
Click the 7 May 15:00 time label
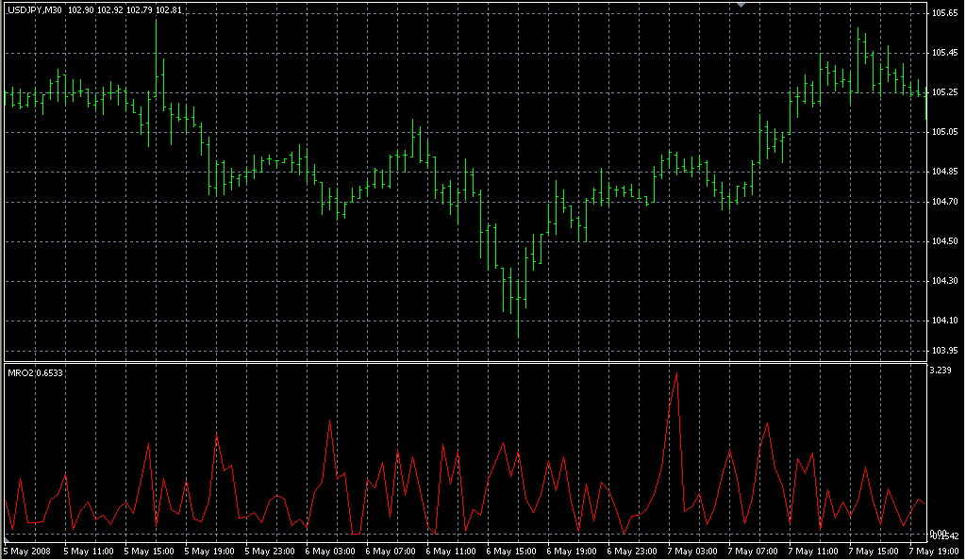874,552
